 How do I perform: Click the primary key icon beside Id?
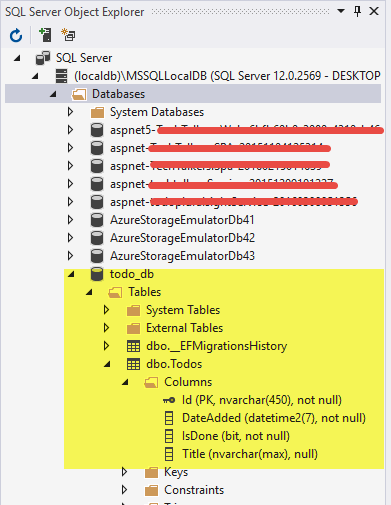pyautogui.click(x=169, y=400)
